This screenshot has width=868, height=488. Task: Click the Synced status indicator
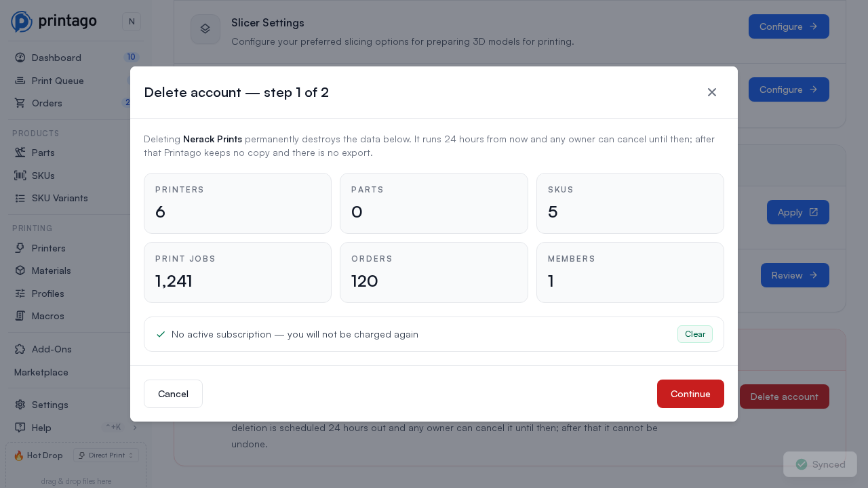click(x=821, y=464)
